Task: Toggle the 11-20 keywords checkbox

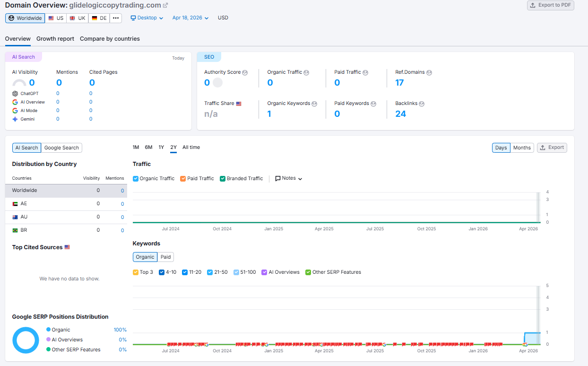Action: point(185,272)
